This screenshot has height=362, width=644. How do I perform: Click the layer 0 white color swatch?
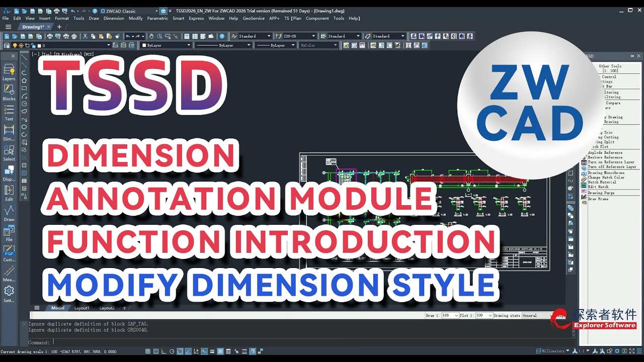click(x=39, y=46)
